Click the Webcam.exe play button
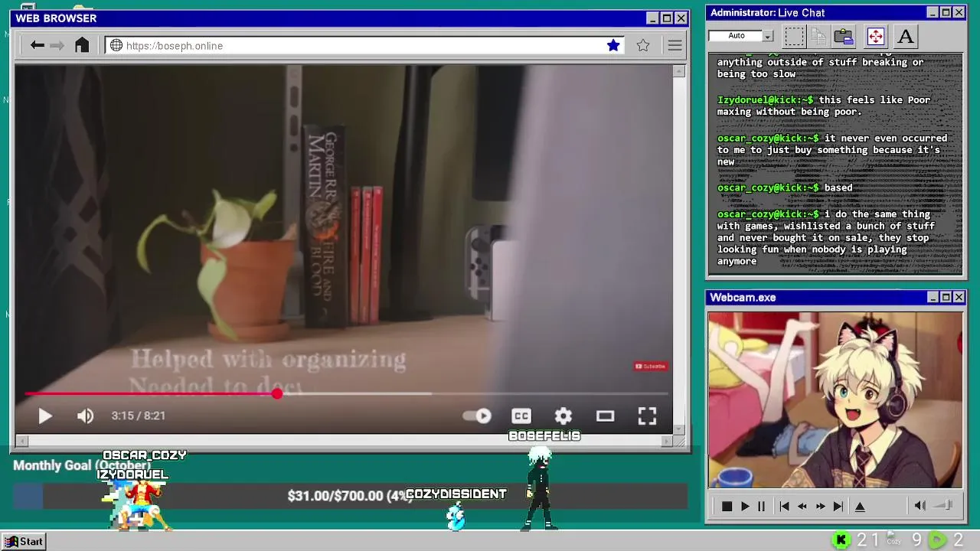 745,506
